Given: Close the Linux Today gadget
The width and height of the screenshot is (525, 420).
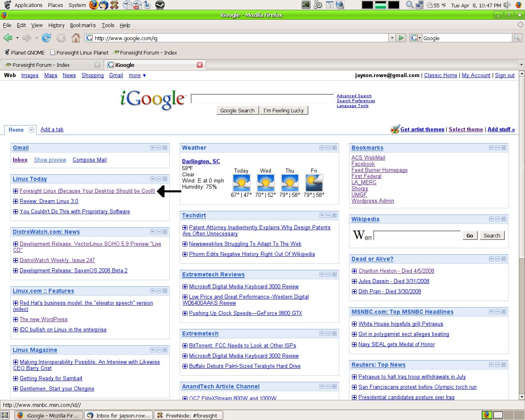Looking at the screenshot, I should [165, 179].
